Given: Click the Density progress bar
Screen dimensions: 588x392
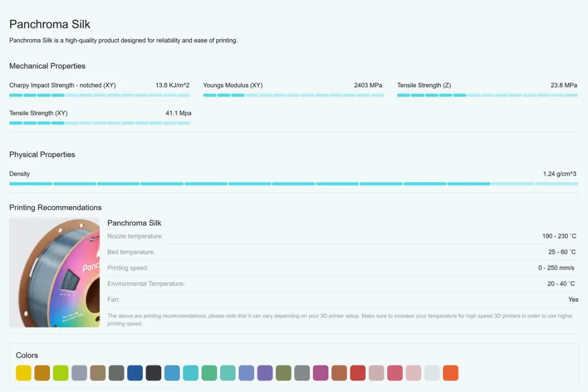Looking at the screenshot, I should tap(293, 184).
